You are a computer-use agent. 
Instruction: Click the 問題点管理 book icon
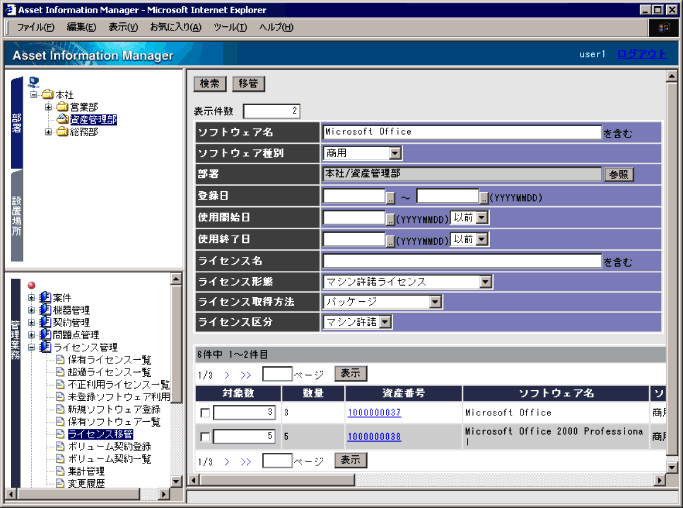pyautogui.click(x=45, y=335)
